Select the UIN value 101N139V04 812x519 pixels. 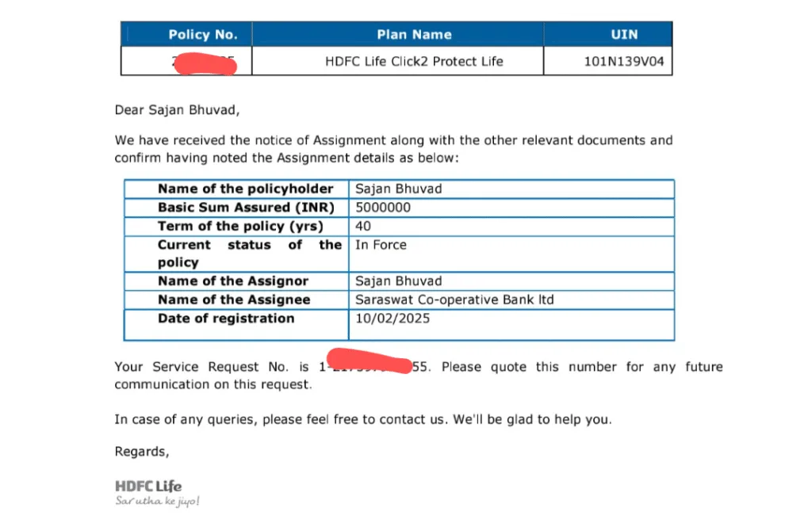point(624,62)
